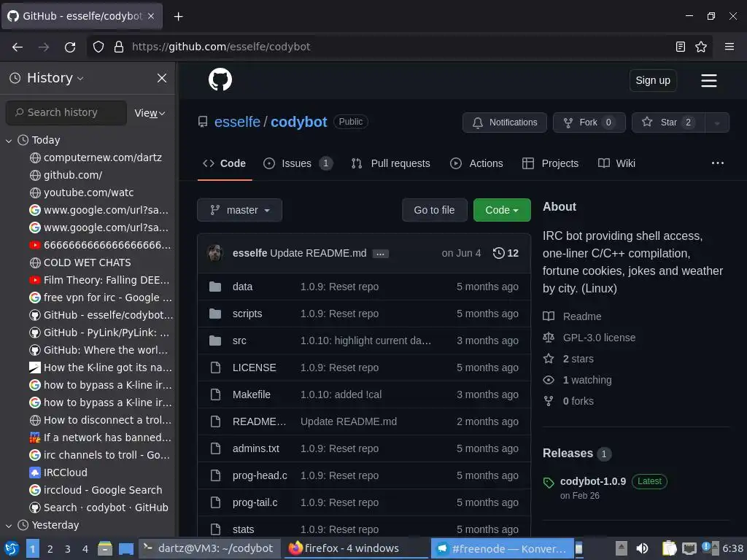Screen dimensions: 747x560
Task: Open the Actions tab
Action: point(476,163)
